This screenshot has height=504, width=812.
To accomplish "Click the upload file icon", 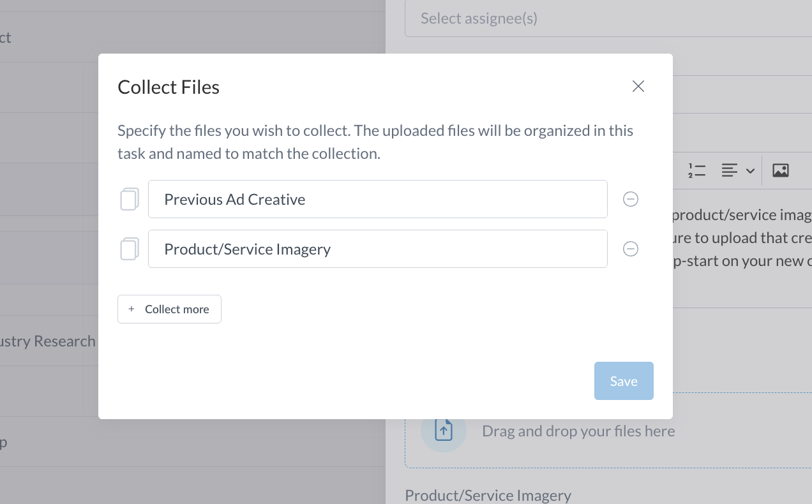I will pyautogui.click(x=444, y=431).
